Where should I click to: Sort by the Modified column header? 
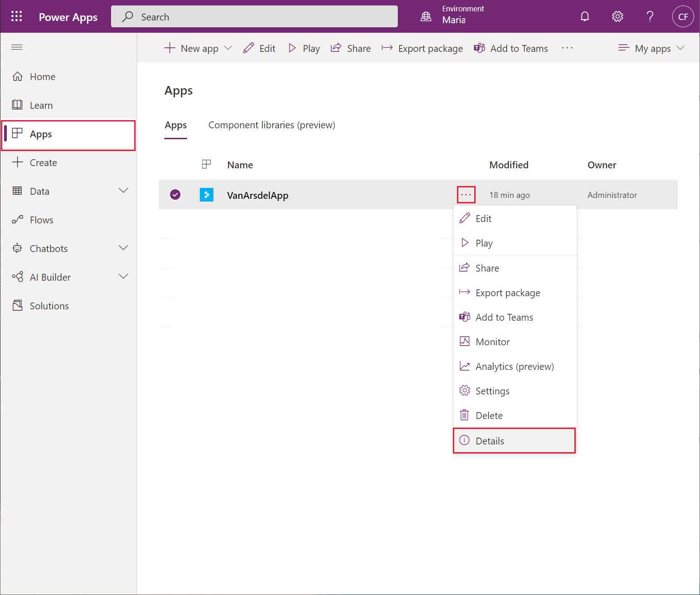point(509,165)
